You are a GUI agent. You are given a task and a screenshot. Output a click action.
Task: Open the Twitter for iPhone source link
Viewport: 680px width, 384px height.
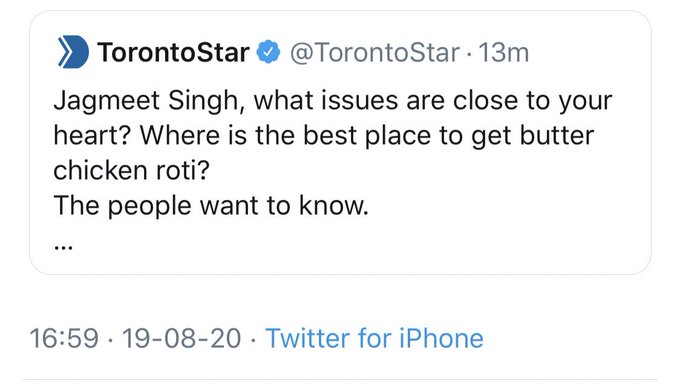[x=374, y=338]
